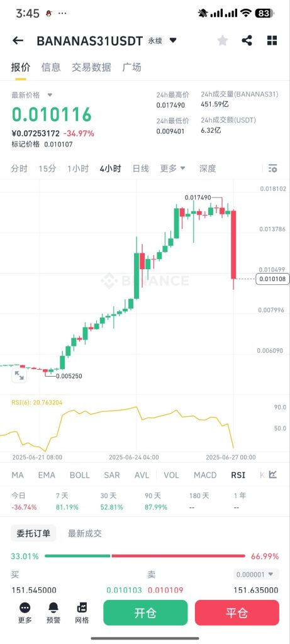Image resolution: width=290 pixels, height=644 pixels.
Task: Expand chart to fullscreen arrows icon
Action: (x=19, y=375)
